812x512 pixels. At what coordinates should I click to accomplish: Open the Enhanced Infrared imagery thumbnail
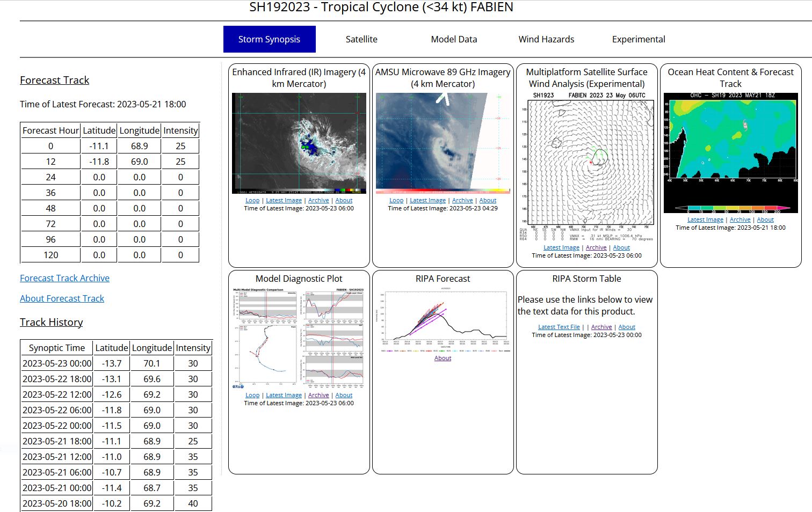point(299,143)
